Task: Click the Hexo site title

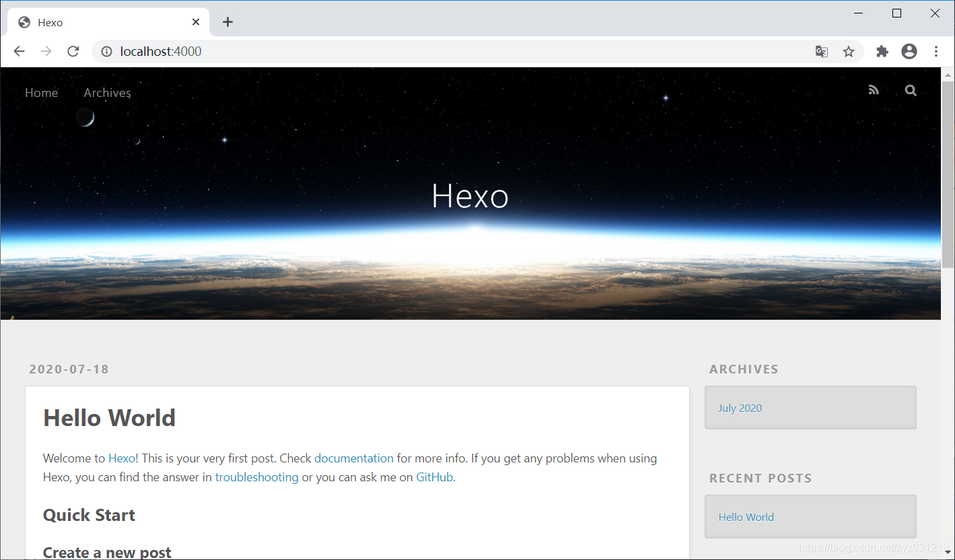Action: pyautogui.click(x=470, y=196)
